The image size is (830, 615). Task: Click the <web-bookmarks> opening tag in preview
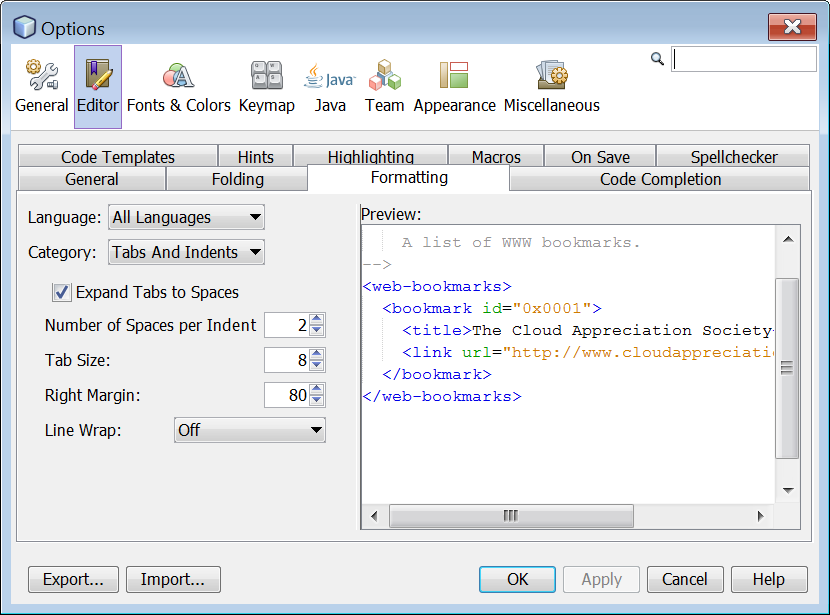pyautogui.click(x=437, y=286)
